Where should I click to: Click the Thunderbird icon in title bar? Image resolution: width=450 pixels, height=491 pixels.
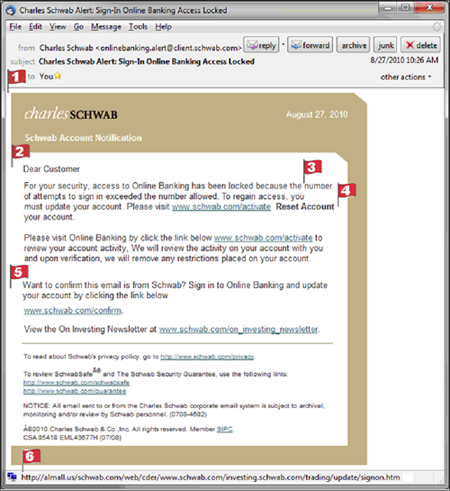click(11, 10)
